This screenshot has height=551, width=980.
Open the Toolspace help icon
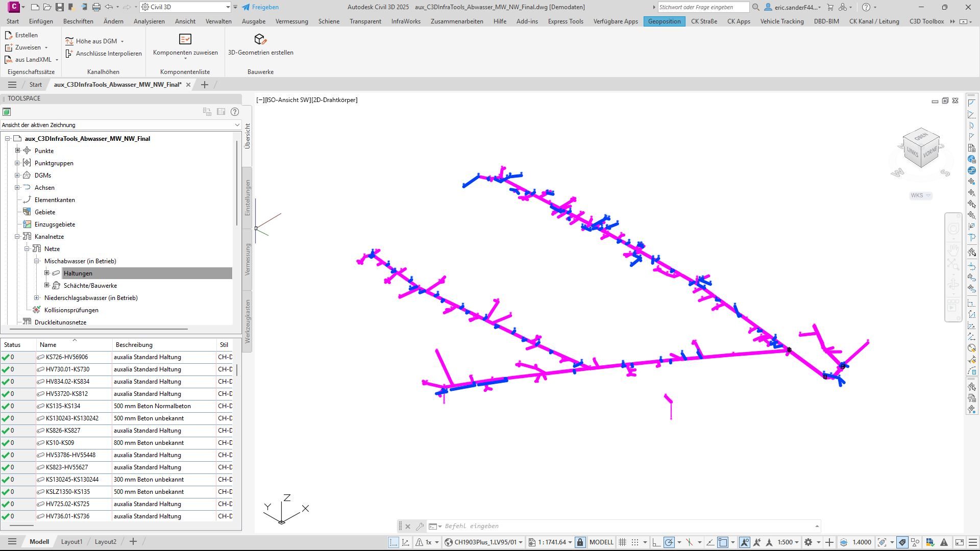pos(235,112)
